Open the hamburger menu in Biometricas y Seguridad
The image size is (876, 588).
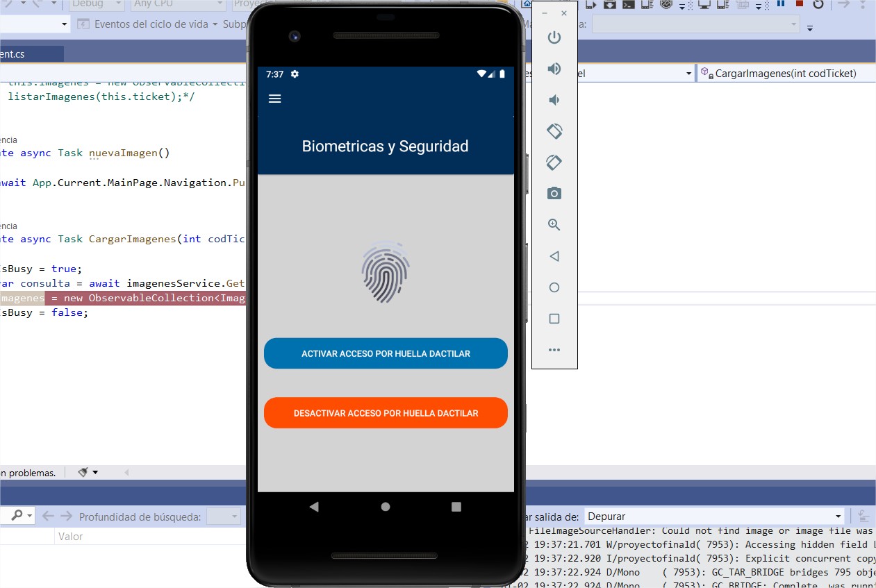[274, 99]
